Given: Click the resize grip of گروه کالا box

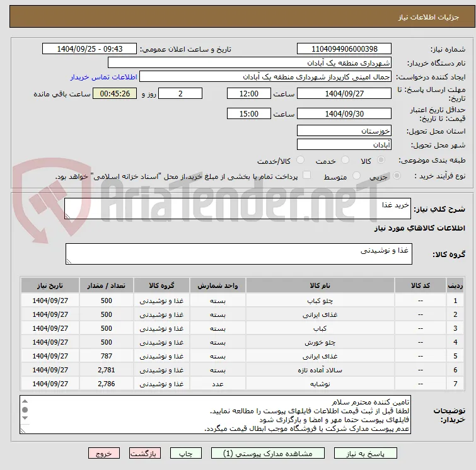Looking at the screenshot, I should 69,261.
